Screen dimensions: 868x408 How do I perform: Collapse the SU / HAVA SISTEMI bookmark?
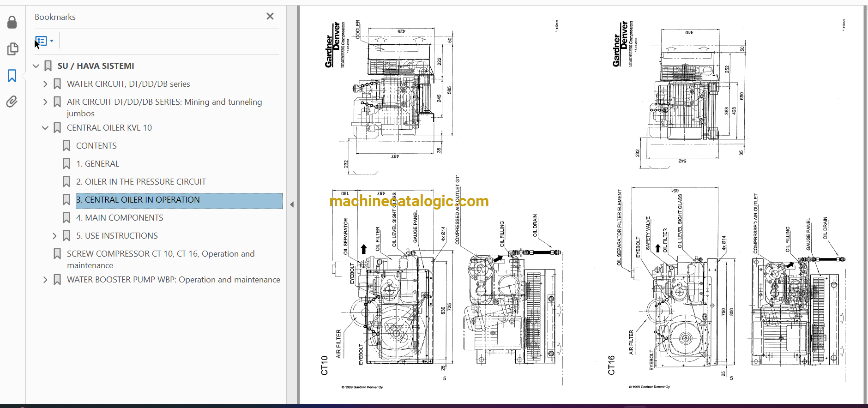click(x=36, y=66)
